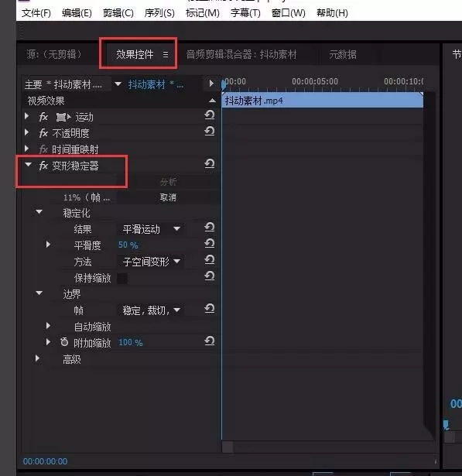Reset the 方法 parameter
The width and height of the screenshot is (462, 476).
210,259
